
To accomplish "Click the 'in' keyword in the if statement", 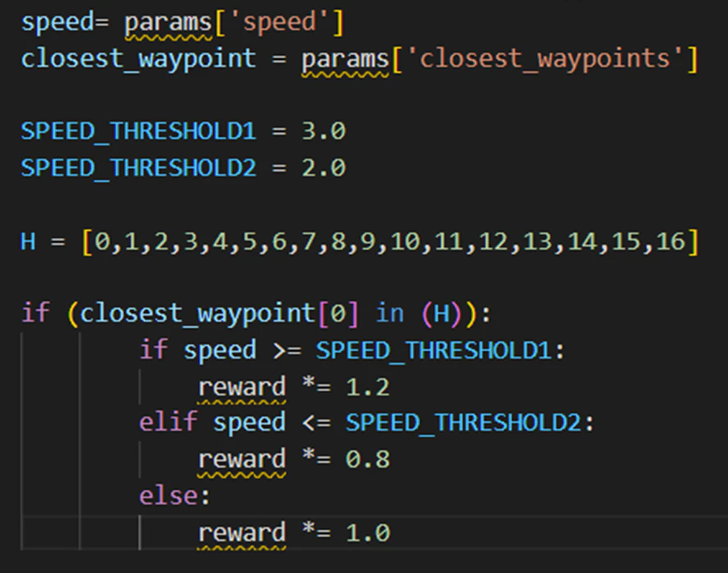I will (x=389, y=313).
